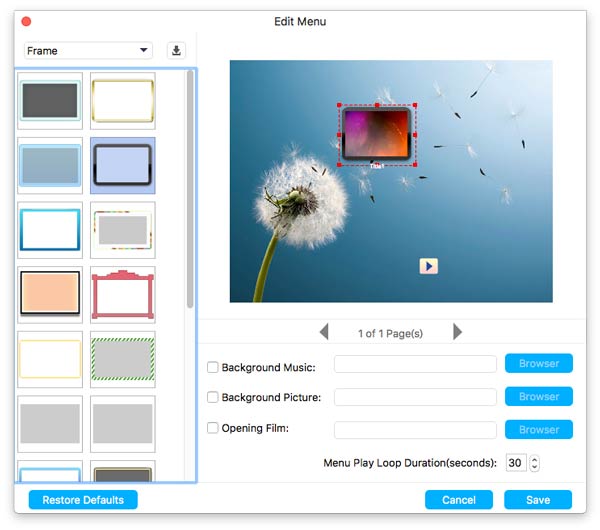The width and height of the screenshot is (600, 530).
Task: Click Browser button for Background Music
Action: click(x=538, y=364)
